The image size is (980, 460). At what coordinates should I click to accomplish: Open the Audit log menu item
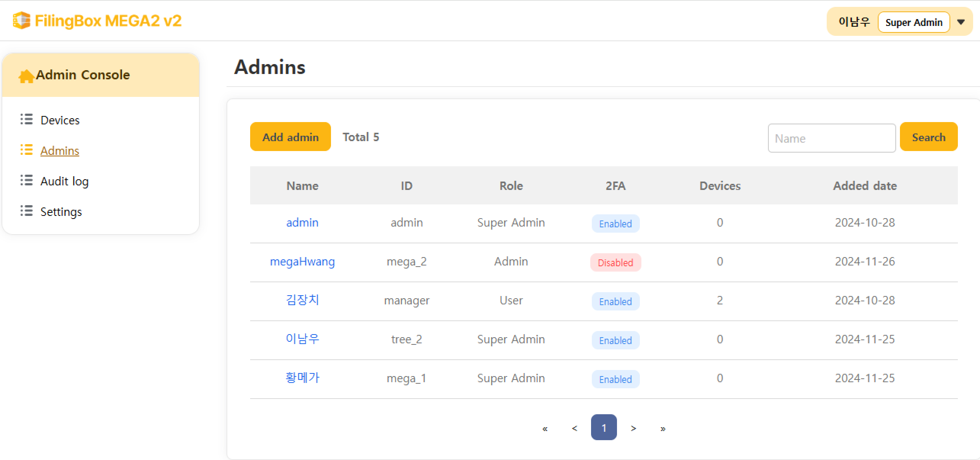coord(64,181)
